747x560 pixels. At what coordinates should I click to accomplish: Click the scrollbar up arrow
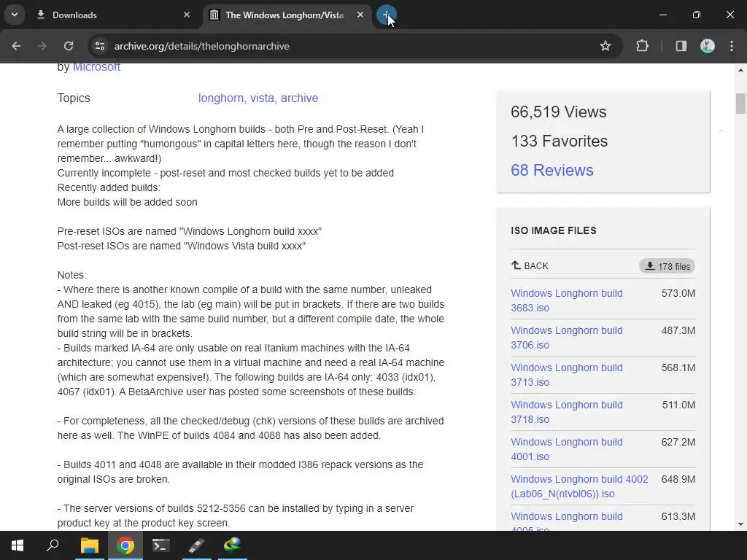tap(740, 70)
